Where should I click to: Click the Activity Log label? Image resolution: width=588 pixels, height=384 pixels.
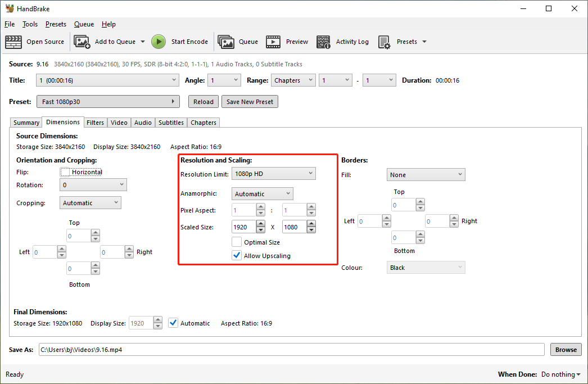(x=352, y=42)
